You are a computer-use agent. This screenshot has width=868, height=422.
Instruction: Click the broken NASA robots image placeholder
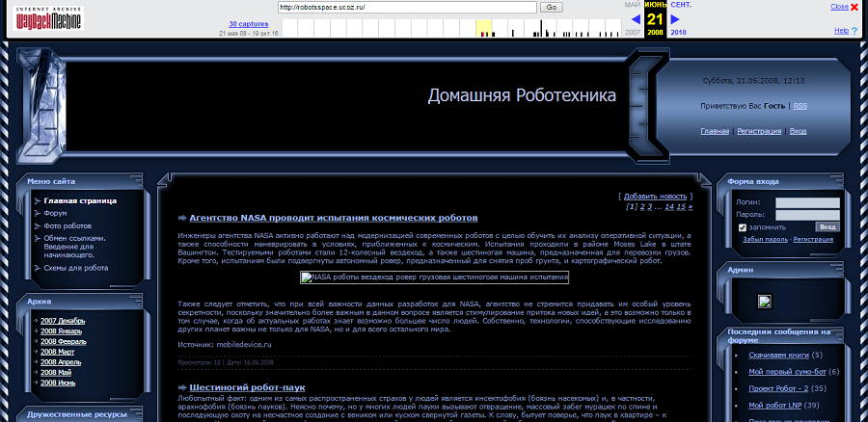coord(435,277)
